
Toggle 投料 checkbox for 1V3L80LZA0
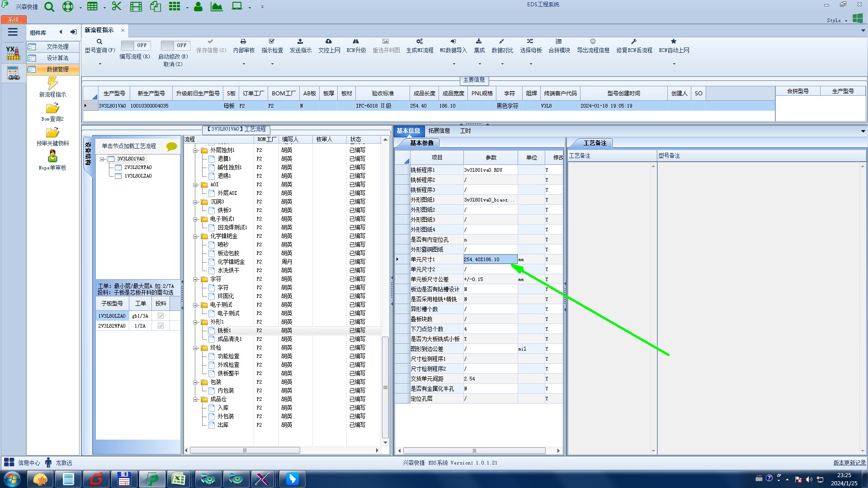pyautogui.click(x=160, y=316)
